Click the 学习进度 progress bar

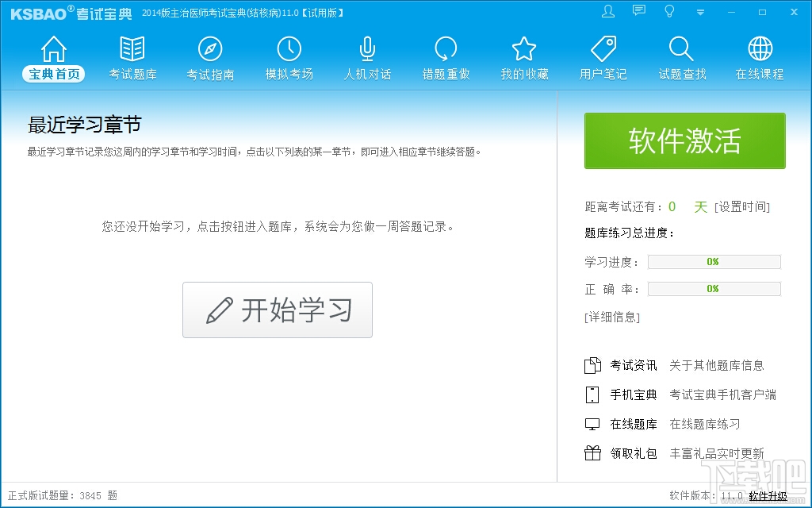point(714,262)
